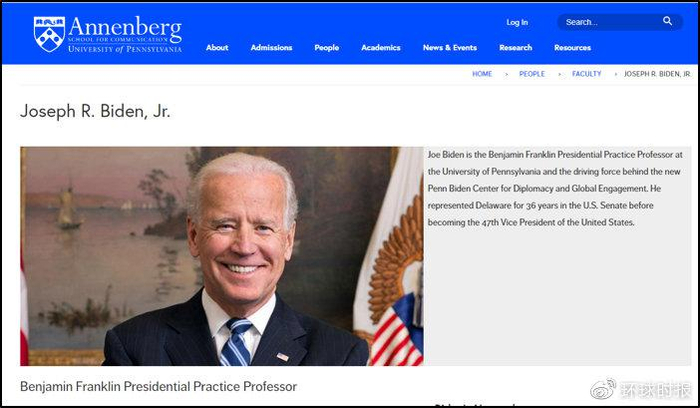
Task: Open the Resources menu
Action: tap(573, 48)
